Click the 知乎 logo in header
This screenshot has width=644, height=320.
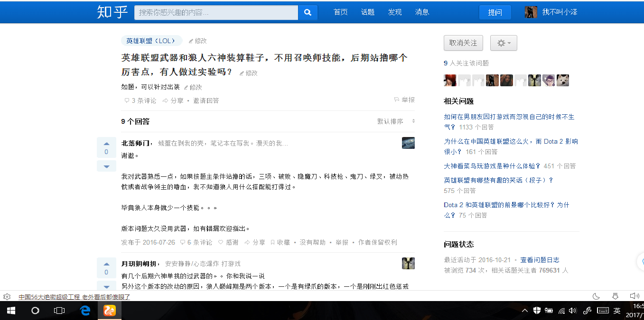click(x=112, y=12)
